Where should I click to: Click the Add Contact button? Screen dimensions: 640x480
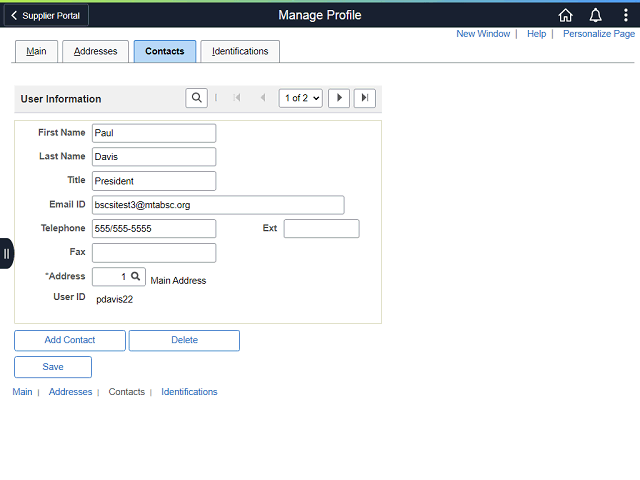pyautogui.click(x=70, y=340)
